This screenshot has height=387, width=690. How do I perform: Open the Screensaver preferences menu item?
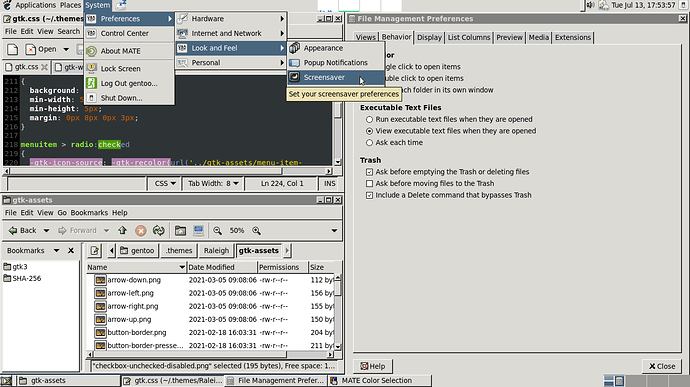pos(336,77)
